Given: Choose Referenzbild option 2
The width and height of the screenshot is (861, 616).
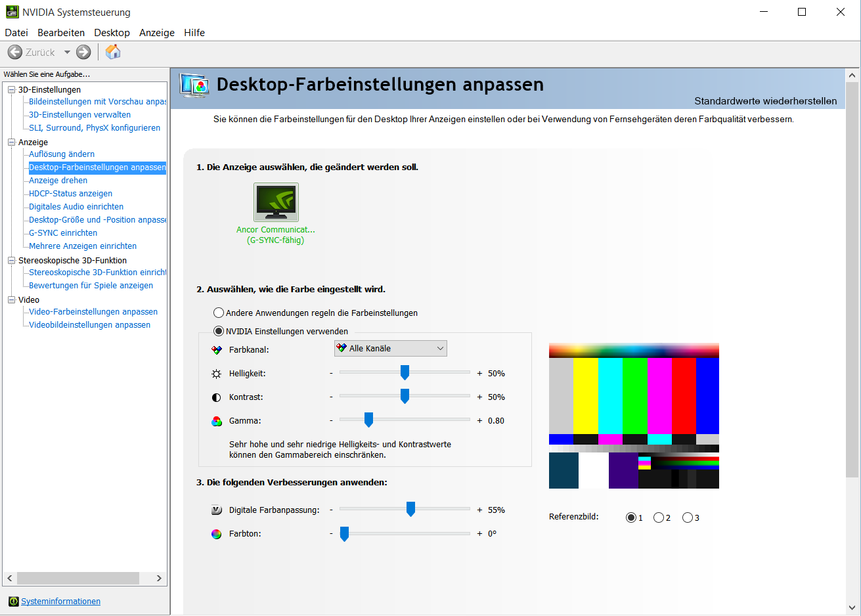Looking at the screenshot, I should coord(659,517).
